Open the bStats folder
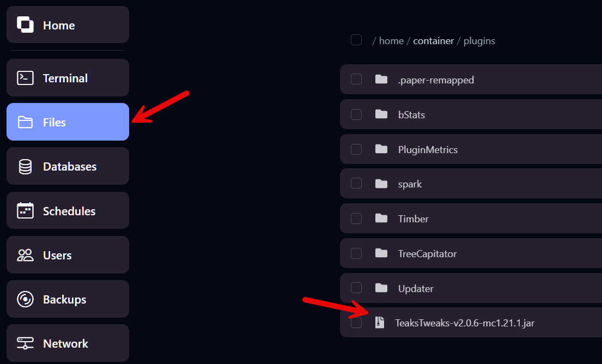The height and width of the screenshot is (364, 602). pos(410,114)
